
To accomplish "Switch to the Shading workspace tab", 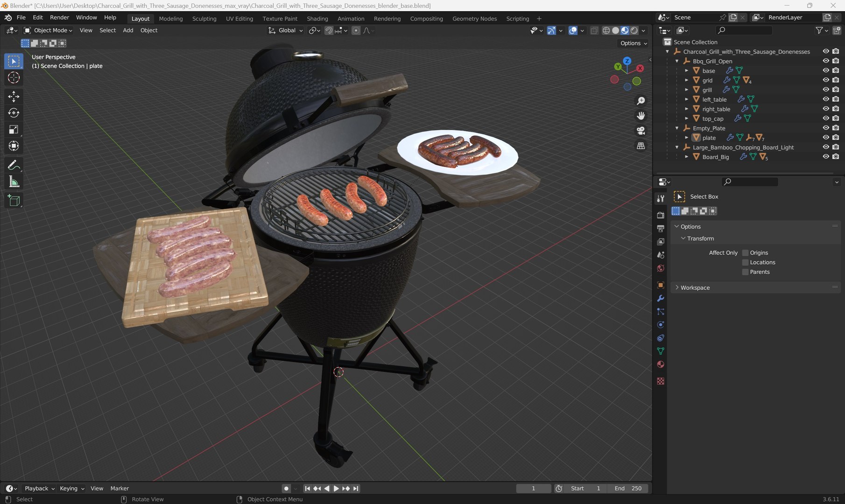I will (317, 19).
